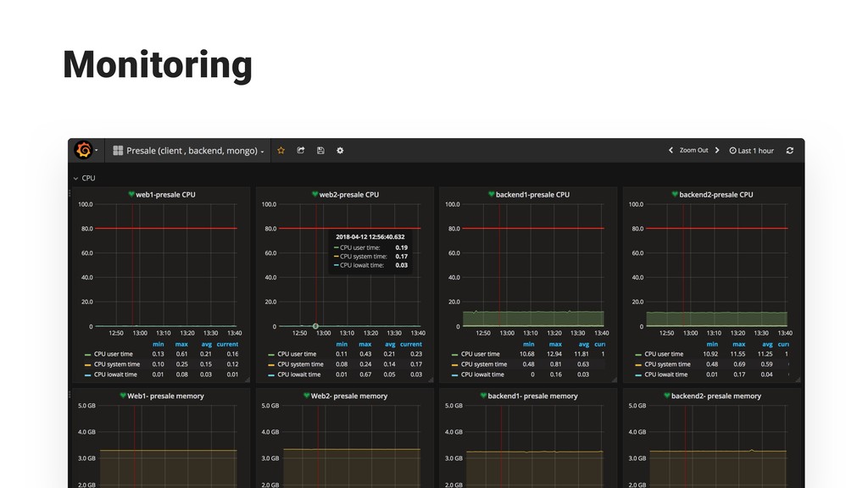868x488 pixels.
Task: Shift time range backward with left arrow
Action: (670, 150)
